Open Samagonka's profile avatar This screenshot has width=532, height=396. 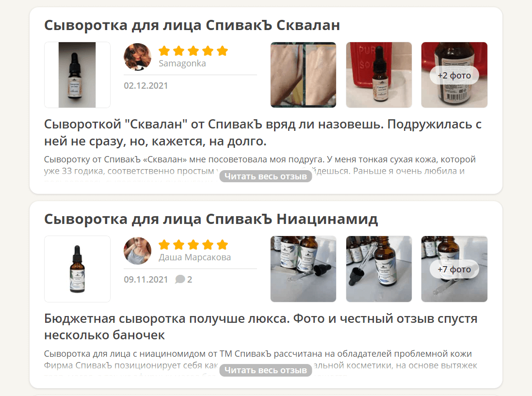tap(137, 57)
